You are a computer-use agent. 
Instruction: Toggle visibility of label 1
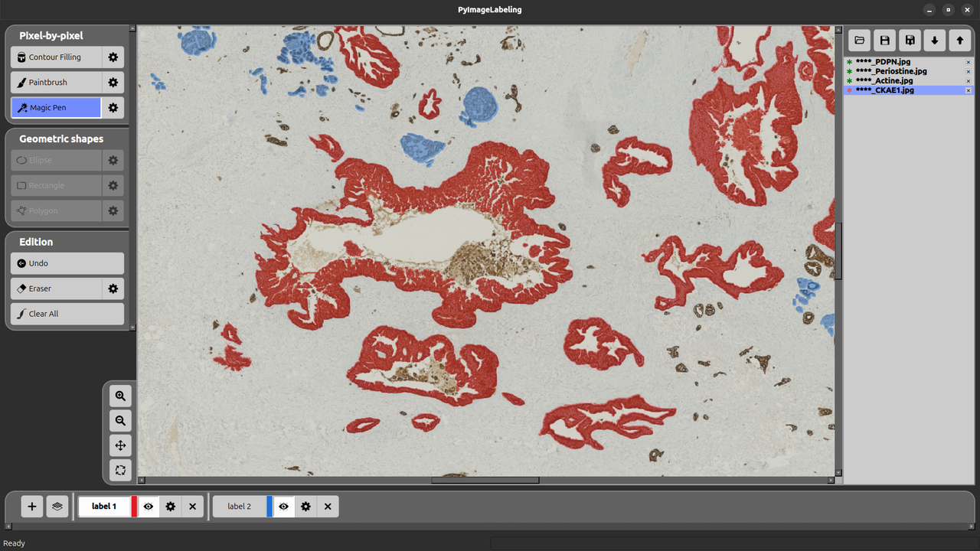tap(149, 507)
